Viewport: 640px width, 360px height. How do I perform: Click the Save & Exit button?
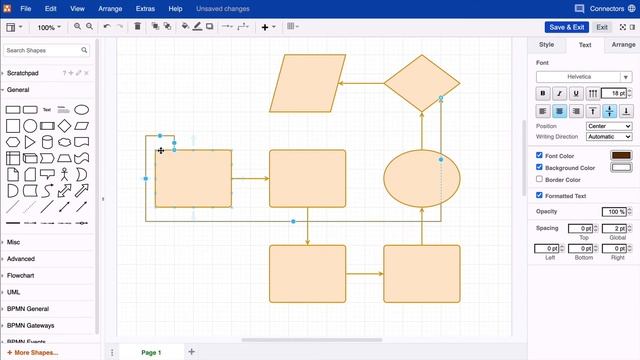(x=567, y=27)
